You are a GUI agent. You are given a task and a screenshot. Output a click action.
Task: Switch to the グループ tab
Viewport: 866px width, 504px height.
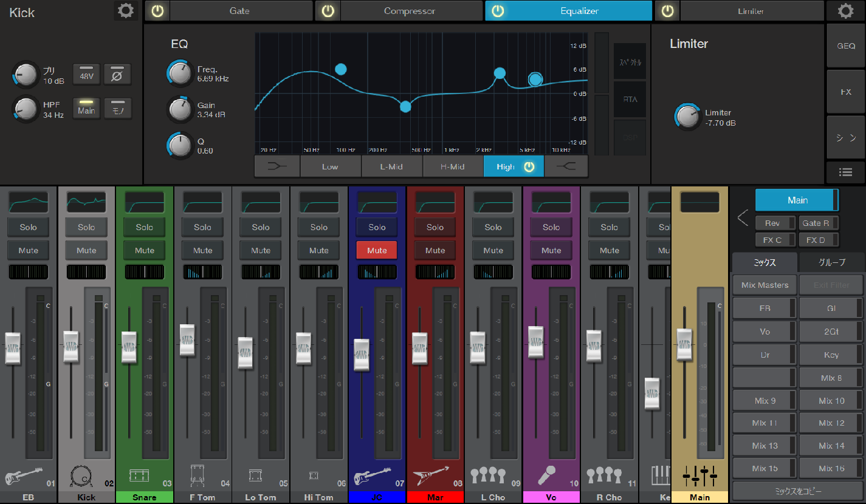click(x=832, y=262)
